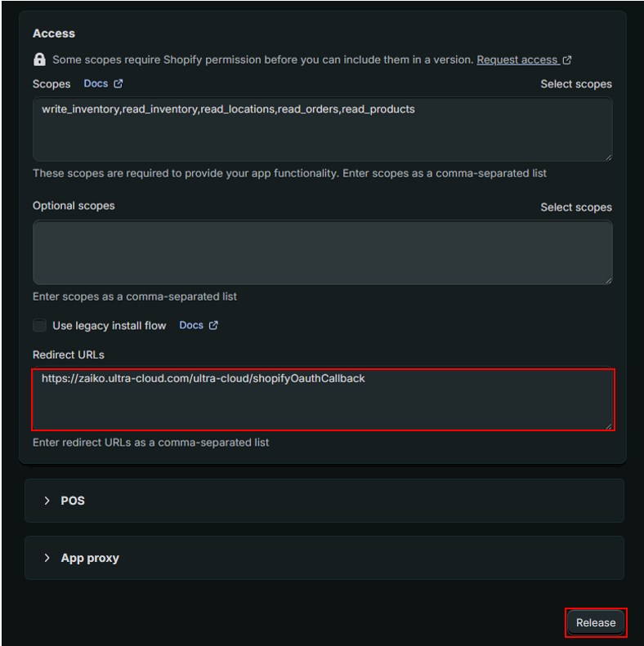Click Select scopes for Optional scopes
The width and height of the screenshot is (644, 646).
tap(575, 207)
